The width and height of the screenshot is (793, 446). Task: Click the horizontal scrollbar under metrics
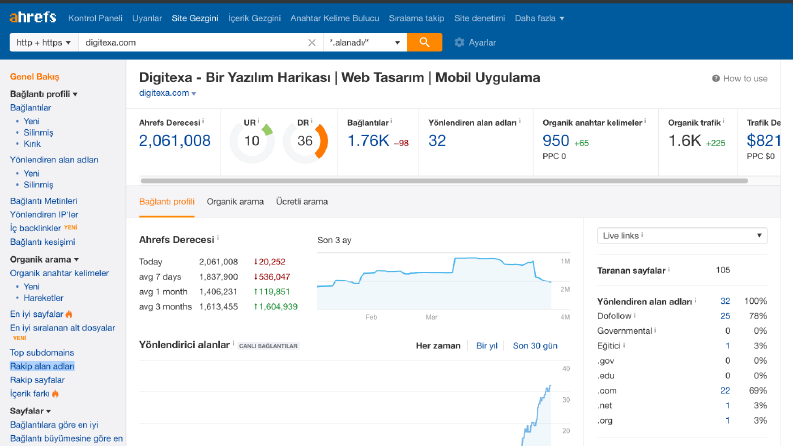point(444,181)
